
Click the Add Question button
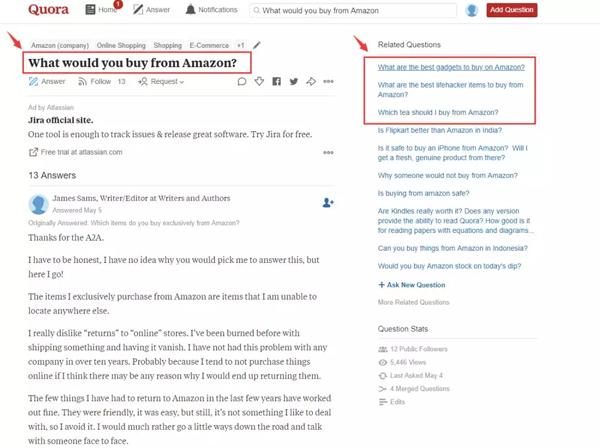(x=512, y=10)
